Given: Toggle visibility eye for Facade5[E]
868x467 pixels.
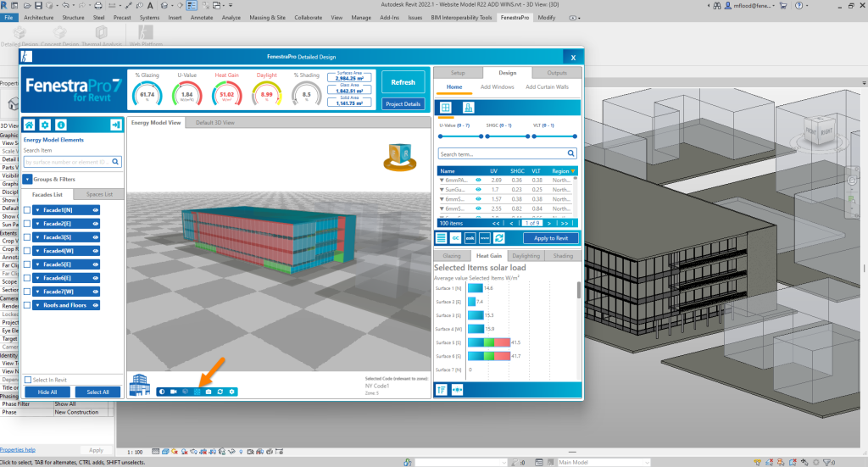Looking at the screenshot, I should point(95,264).
